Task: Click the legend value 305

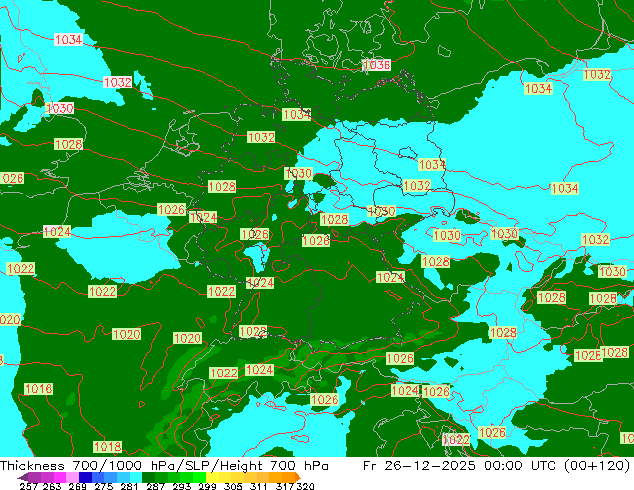Action: click(233, 486)
